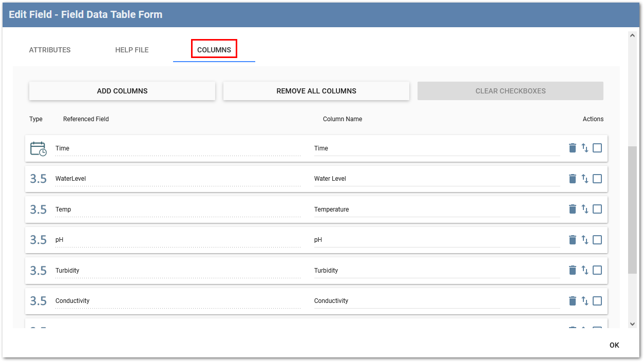Image resolution: width=644 pixels, height=362 pixels.
Task: Click the Type column header
Action: 36,119
